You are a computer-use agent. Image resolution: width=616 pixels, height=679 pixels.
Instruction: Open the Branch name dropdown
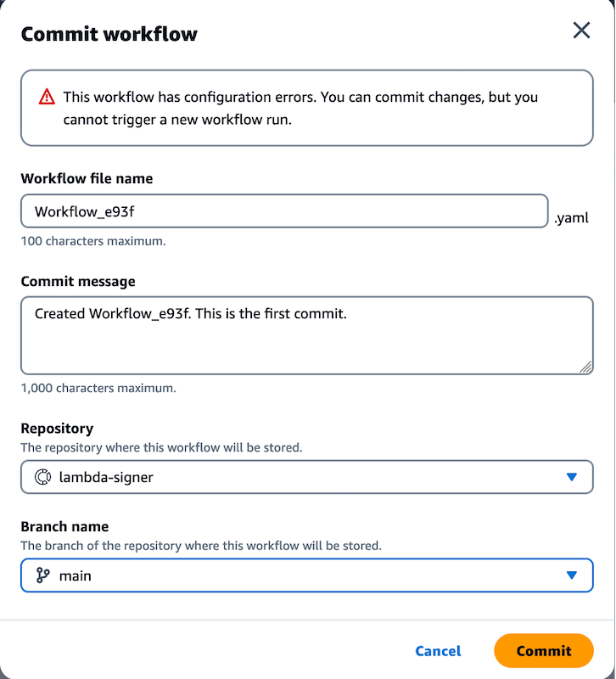305,575
